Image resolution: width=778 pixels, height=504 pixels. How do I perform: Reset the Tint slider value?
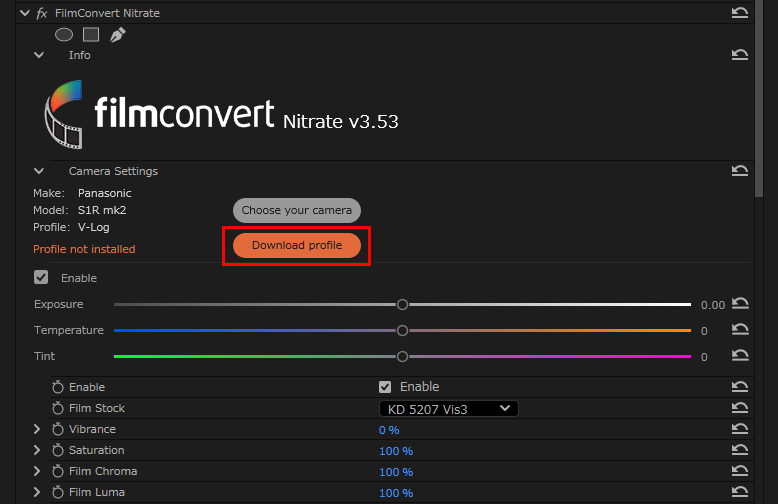(x=740, y=355)
